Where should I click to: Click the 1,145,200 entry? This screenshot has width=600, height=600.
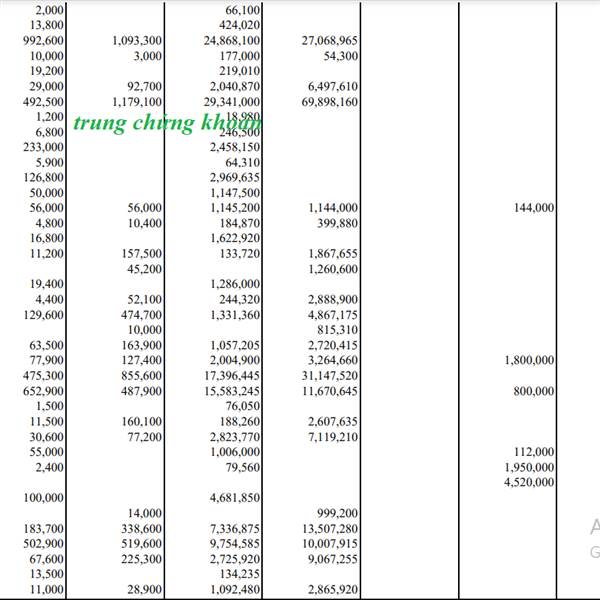[235, 208]
